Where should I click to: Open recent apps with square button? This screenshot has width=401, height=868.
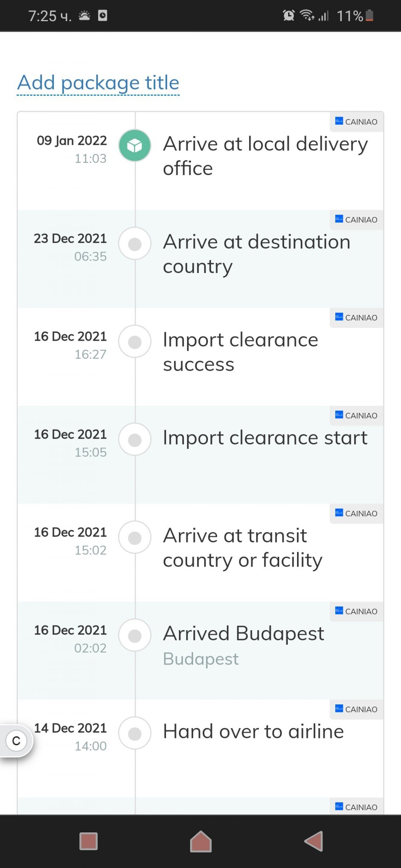(x=88, y=841)
